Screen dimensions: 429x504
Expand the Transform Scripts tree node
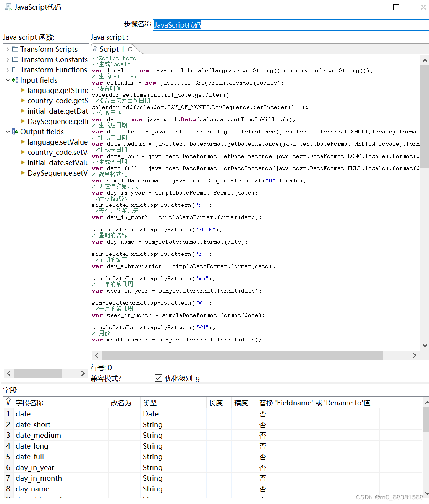coord(8,49)
